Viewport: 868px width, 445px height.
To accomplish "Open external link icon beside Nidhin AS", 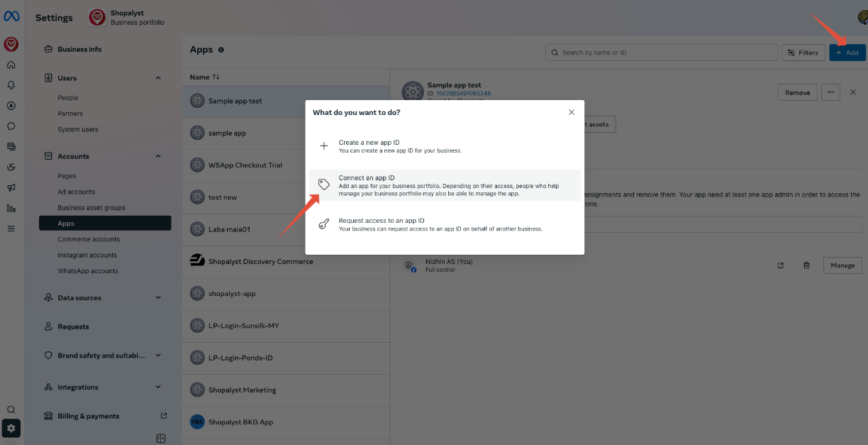I will pos(781,265).
